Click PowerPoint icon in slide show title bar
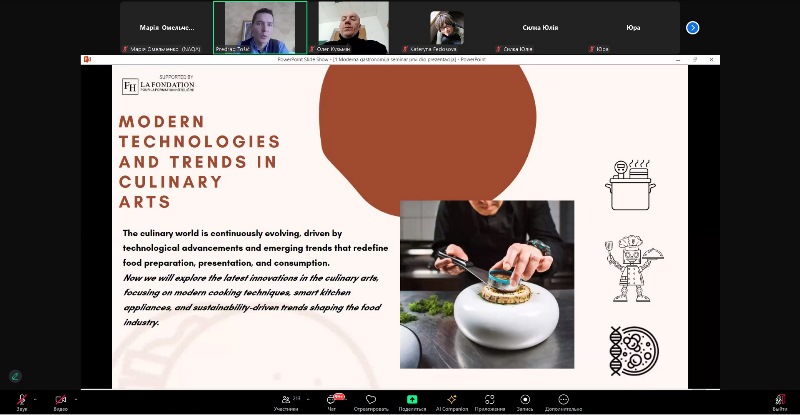Screen dimensions: 800x415 (87, 60)
